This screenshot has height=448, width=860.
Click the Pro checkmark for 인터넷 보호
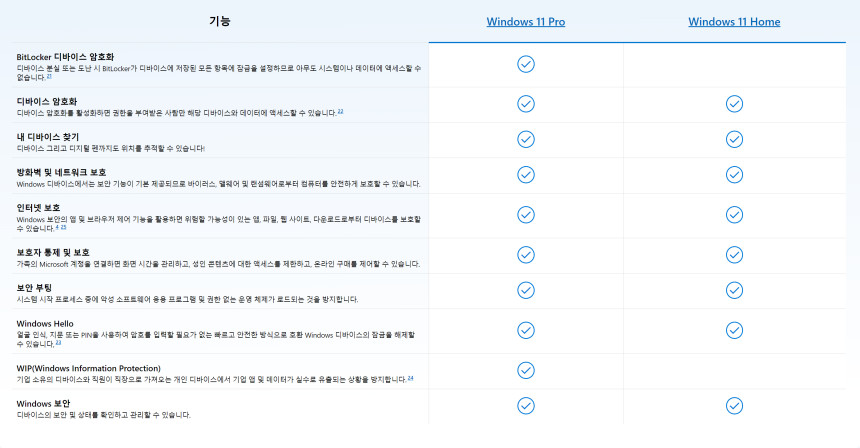click(526, 214)
